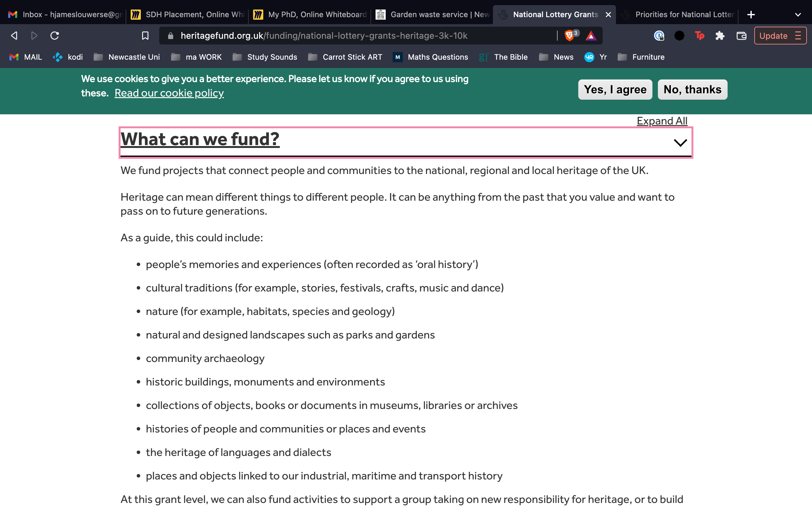The width and height of the screenshot is (812, 508).
Task: Switch to Priorities for National Lottery tab
Action: click(x=678, y=15)
